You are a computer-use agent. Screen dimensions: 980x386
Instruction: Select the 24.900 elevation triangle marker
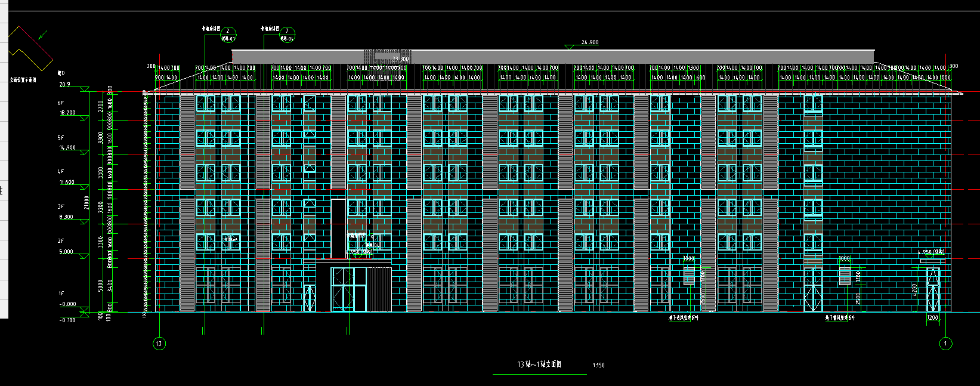[x=571, y=46]
